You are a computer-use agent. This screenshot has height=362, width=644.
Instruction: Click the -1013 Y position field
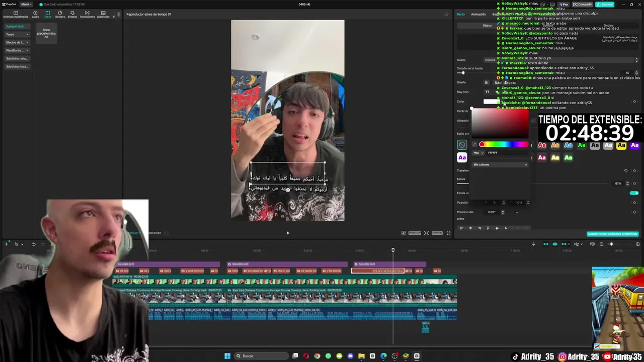[x=519, y=203]
